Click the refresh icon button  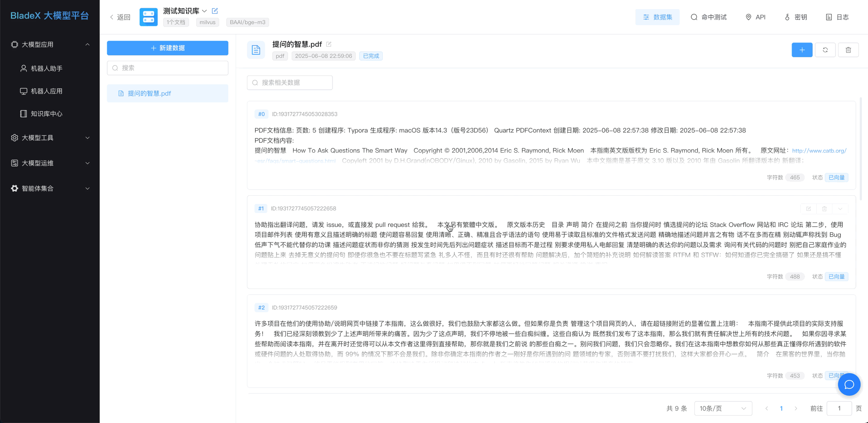pyautogui.click(x=825, y=50)
